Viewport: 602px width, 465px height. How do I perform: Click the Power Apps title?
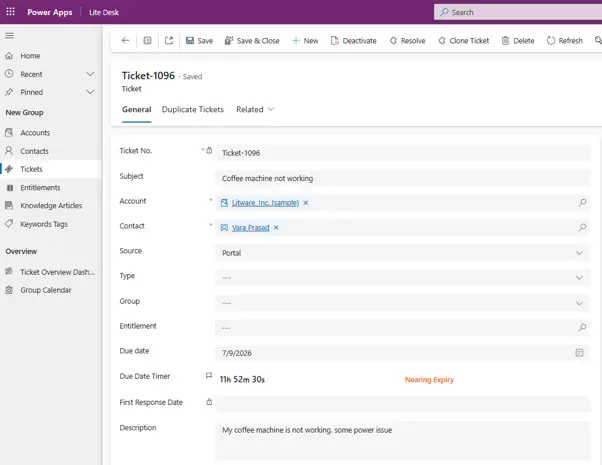click(50, 12)
